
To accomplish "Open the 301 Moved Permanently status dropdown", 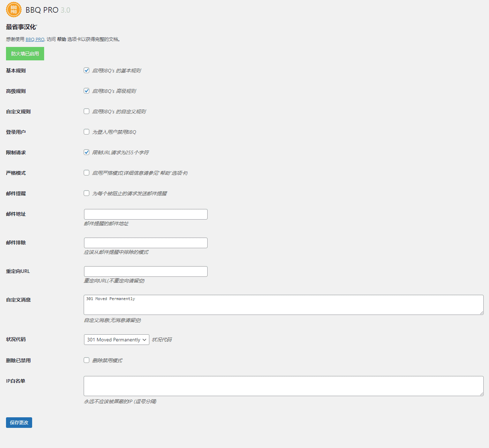I will tap(117, 340).
